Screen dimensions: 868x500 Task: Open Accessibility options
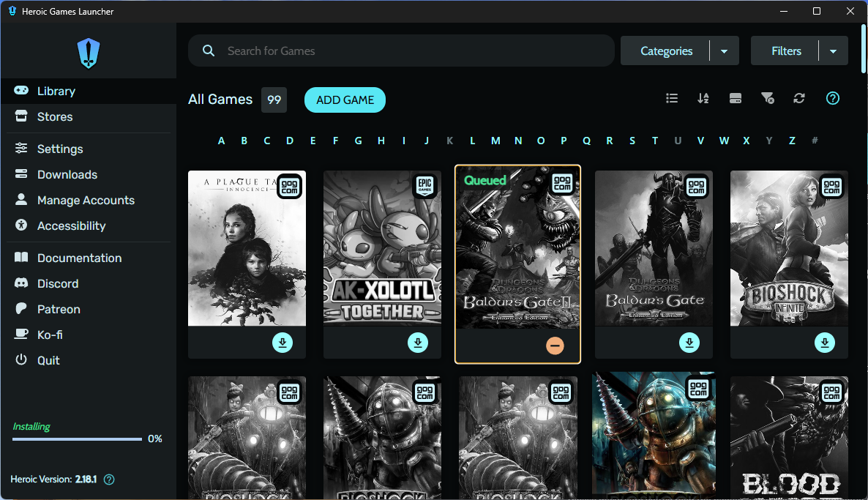pyautogui.click(x=89, y=225)
